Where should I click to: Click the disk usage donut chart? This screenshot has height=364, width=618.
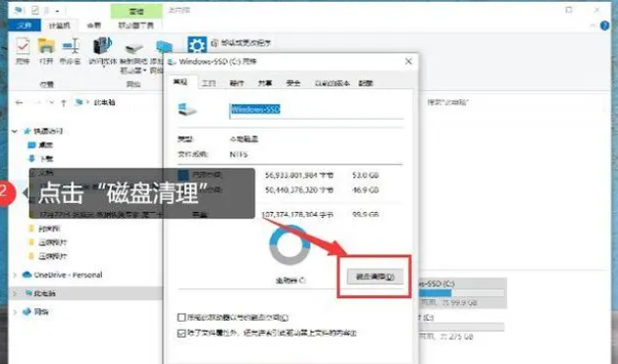pos(289,245)
